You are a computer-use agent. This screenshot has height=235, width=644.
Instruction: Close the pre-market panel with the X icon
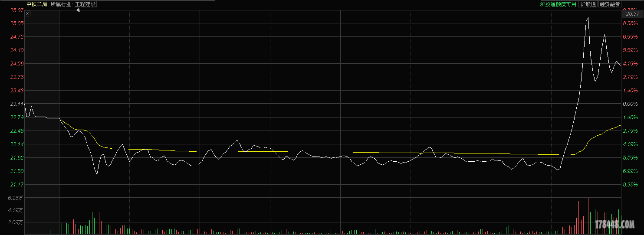tap(28, 13)
